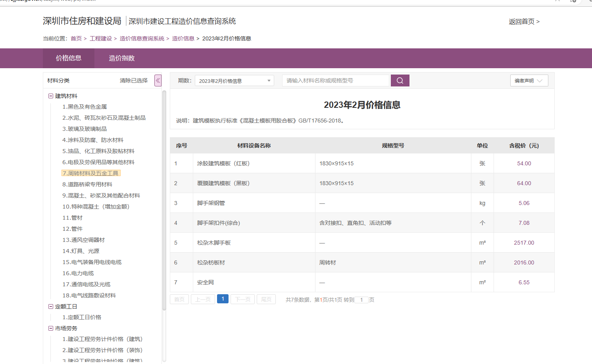This screenshot has height=364, width=592.
Task: Click pagination 尾页 button
Action: pyautogui.click(x=266, y=299)
